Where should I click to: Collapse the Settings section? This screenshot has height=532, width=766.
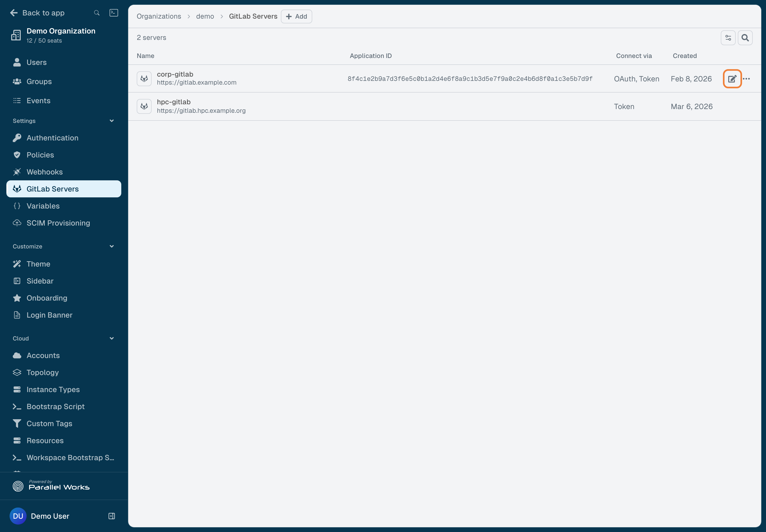tap(112, 121)
